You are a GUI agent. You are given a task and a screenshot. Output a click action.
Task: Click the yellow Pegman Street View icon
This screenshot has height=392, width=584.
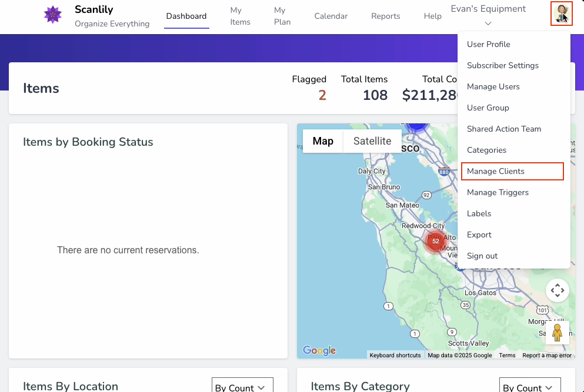coord(557,333)
